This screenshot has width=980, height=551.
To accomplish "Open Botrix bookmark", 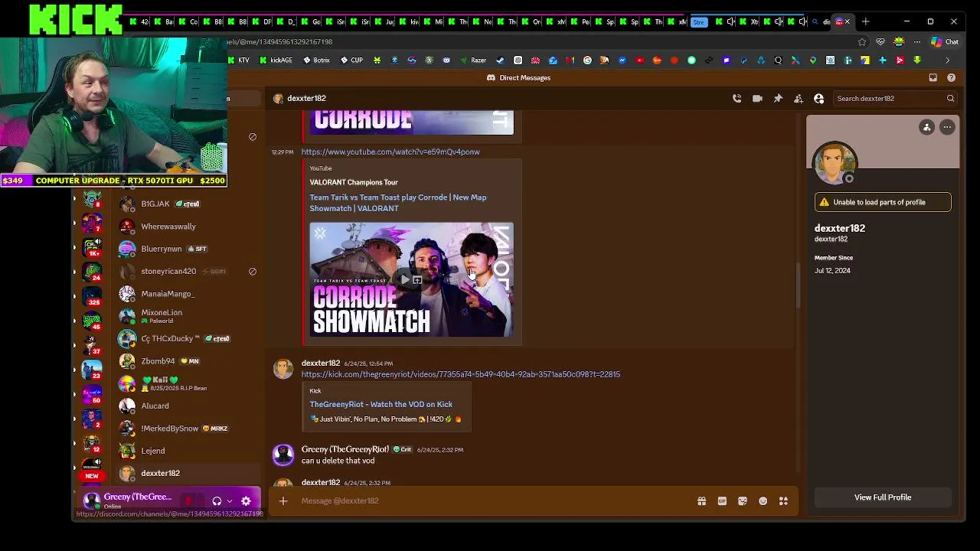I will pos(317,60).
